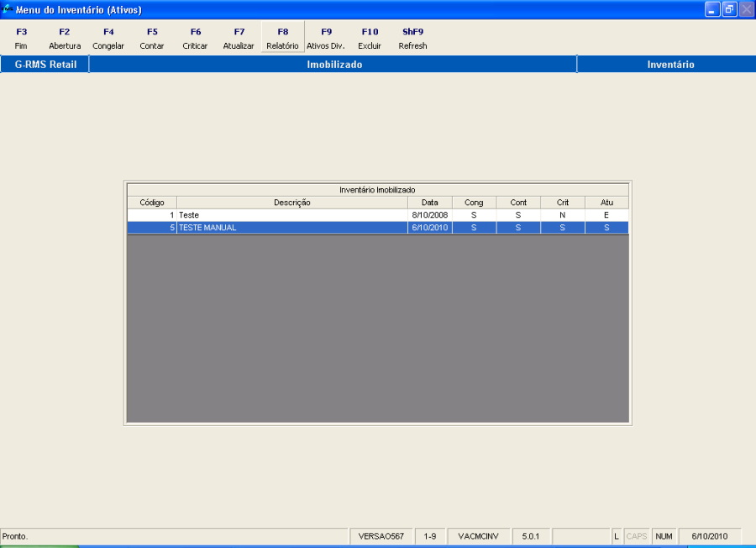Screen dimensions: 756x548
Task: Select the TESTE MANUAL row
Action: (x=378, y=228)
